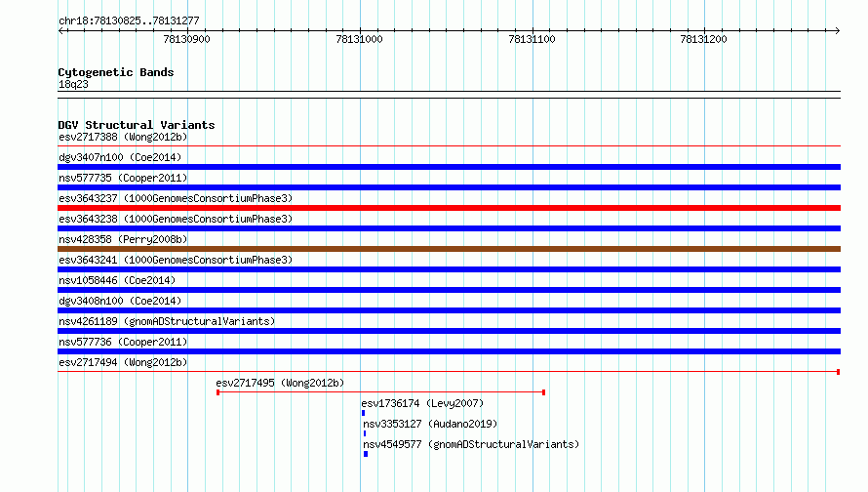Click the 78131100 ruler position label

point(532,39)
